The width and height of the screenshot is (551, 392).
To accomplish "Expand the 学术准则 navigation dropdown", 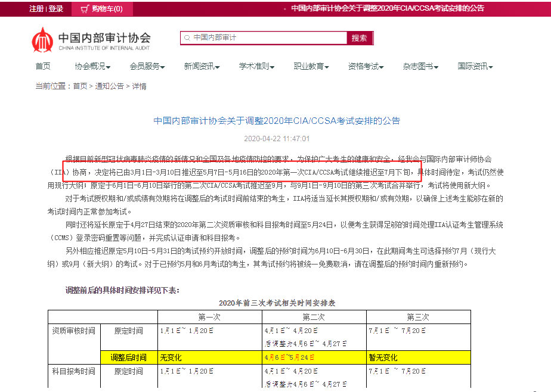I will (256, 66).
